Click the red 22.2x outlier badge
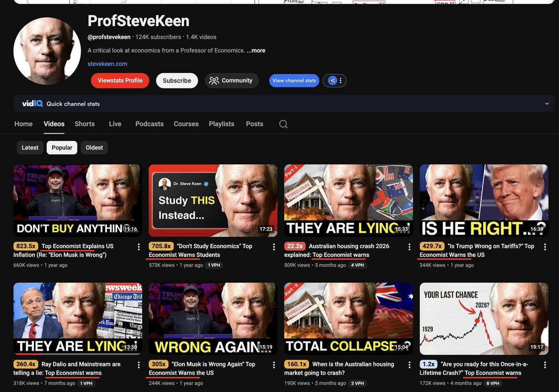 pyautogui.click(x=294, y=246)
